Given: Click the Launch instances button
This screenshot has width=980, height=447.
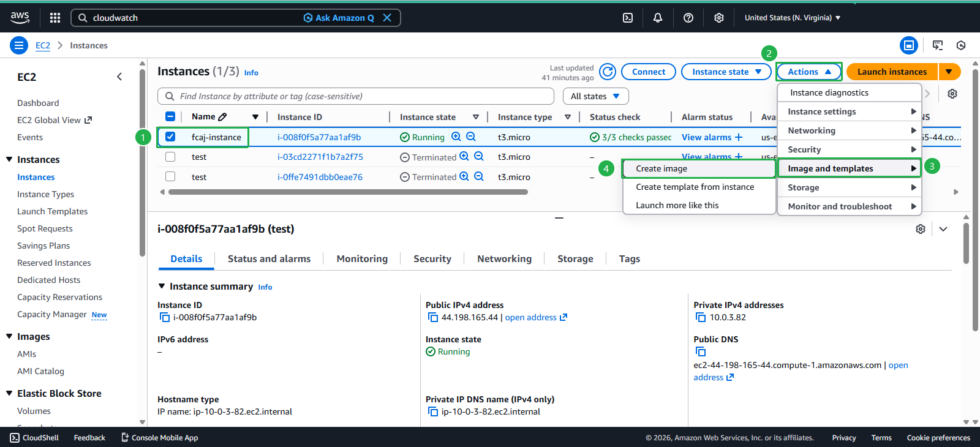Looking at the screenshot, I should (x=892, y=72).
